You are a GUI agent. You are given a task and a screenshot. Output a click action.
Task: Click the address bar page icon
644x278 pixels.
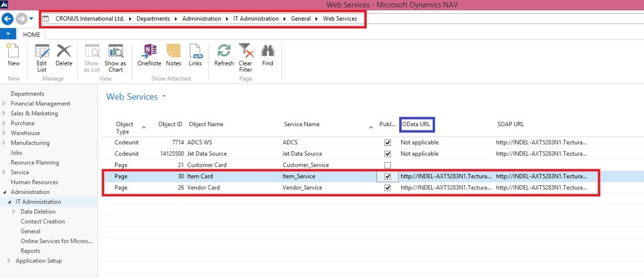[46, 19]
